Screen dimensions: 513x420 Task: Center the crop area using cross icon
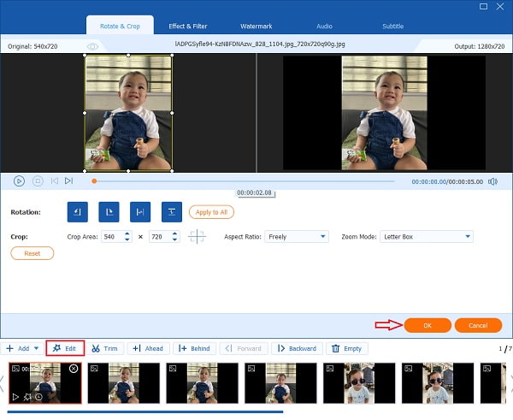197,236
